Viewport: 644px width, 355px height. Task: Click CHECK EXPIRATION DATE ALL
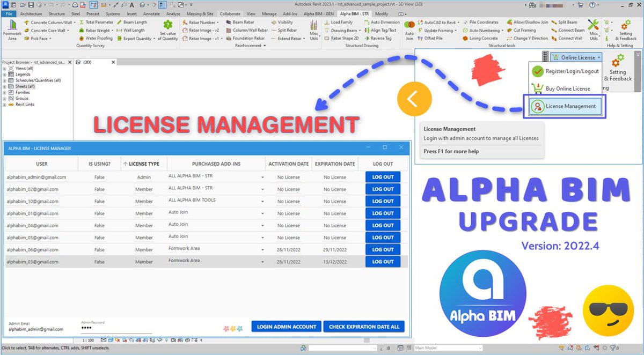pos(364,326)
